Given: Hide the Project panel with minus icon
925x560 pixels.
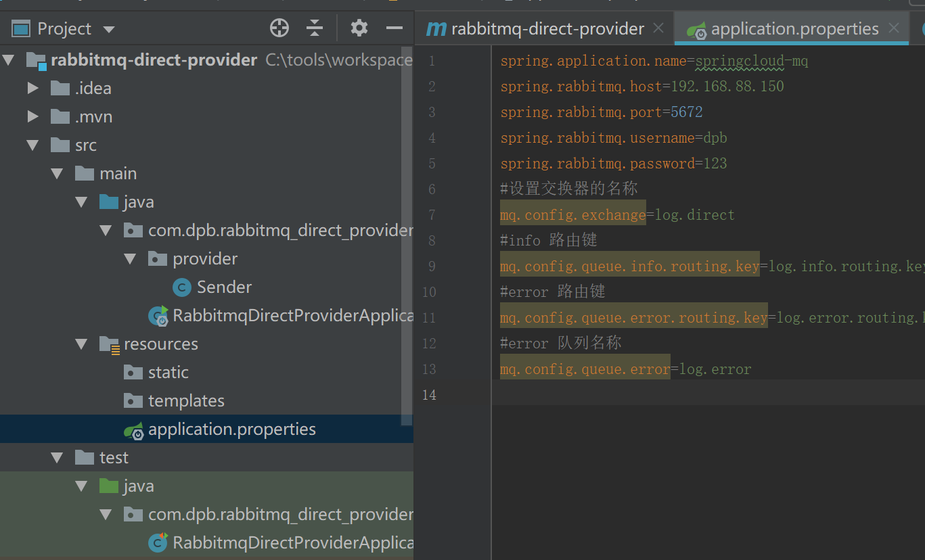Looking at the screenshot, I should tap(394, 28).
